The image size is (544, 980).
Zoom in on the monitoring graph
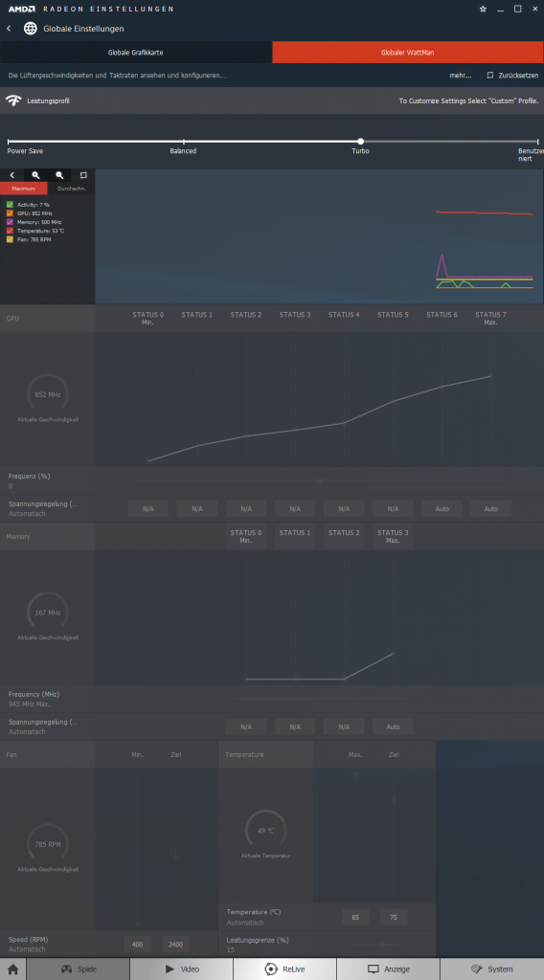35,176
